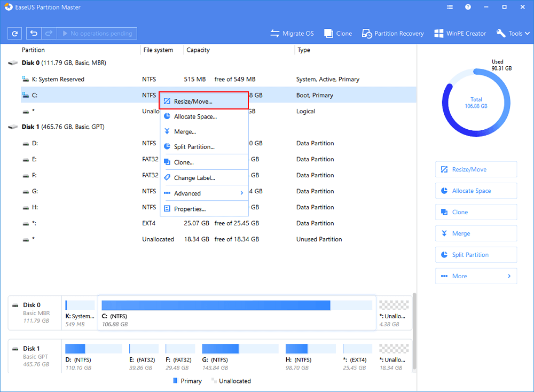Click the disk map vertical scrollbar

(414, 331)
